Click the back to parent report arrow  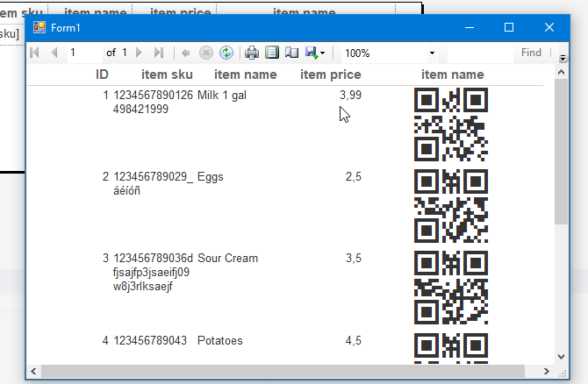tap(186, 53)
